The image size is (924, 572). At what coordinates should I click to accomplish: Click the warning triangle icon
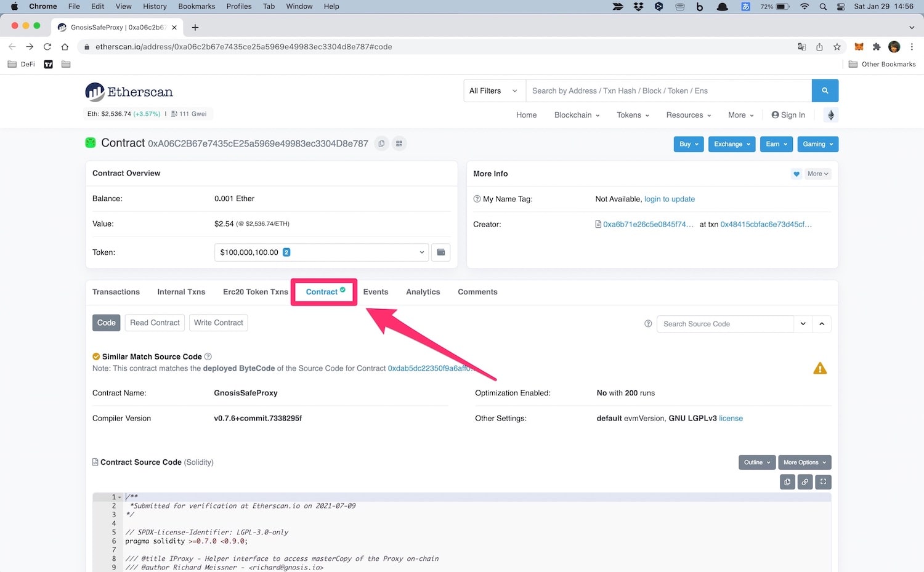pyautogui.click(x=820, y=368)
